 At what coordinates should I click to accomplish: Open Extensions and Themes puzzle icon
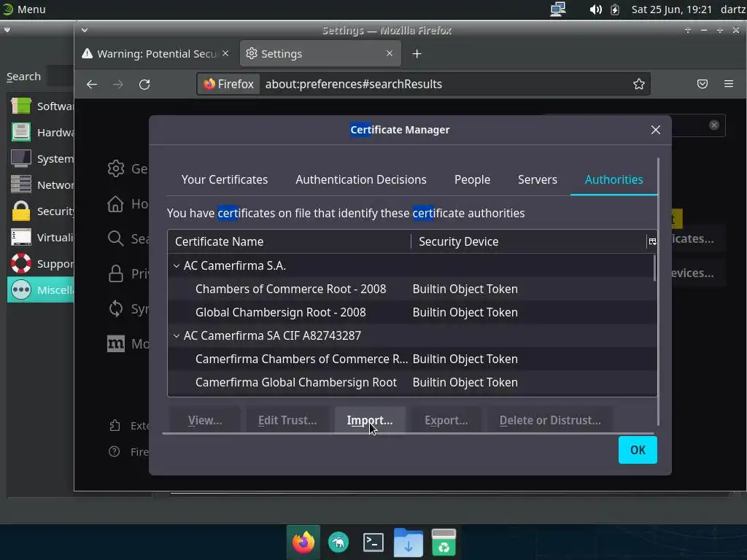[115, 425]
